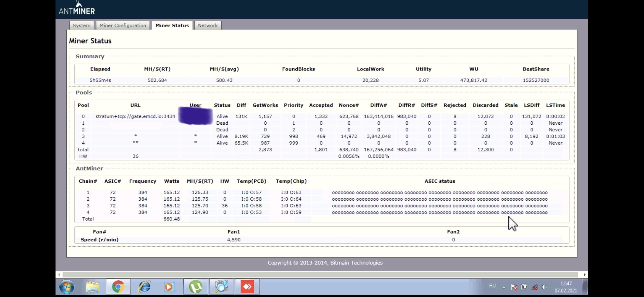The image size is (644, 297).
Task: Click the power plug tray icon
Action: [x=524, y=287]
